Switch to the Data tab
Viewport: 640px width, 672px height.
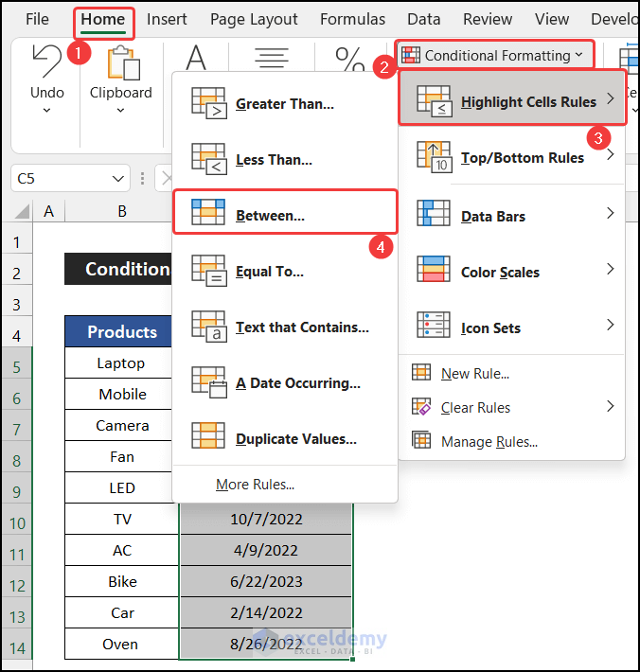tap(423, 19)
